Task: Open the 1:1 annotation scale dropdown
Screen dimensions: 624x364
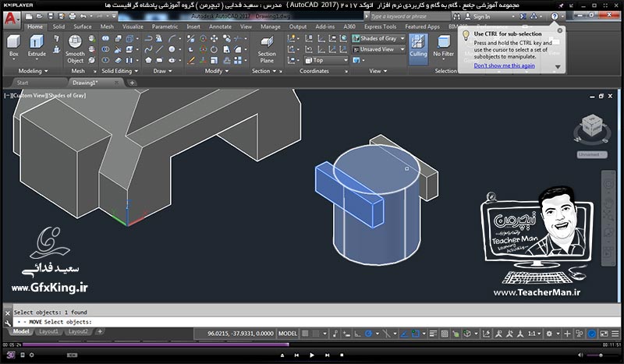Action: pyautogui.click(x=534, y=334)
